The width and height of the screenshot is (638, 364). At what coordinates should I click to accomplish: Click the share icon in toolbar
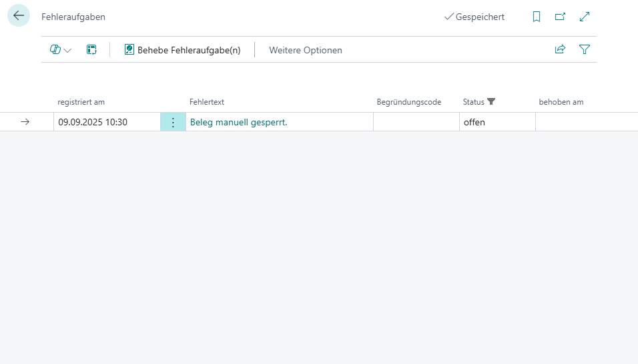tap(560, 49)
